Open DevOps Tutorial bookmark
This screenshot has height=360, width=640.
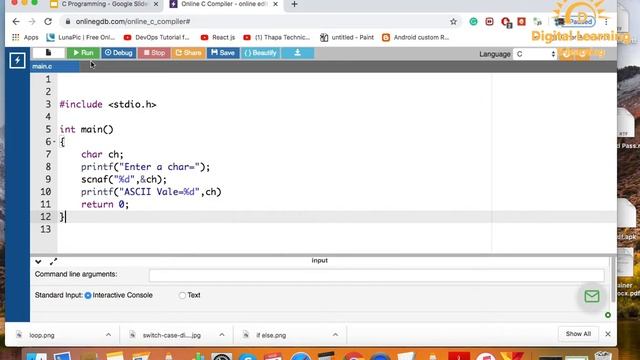(x=157, y=38)
